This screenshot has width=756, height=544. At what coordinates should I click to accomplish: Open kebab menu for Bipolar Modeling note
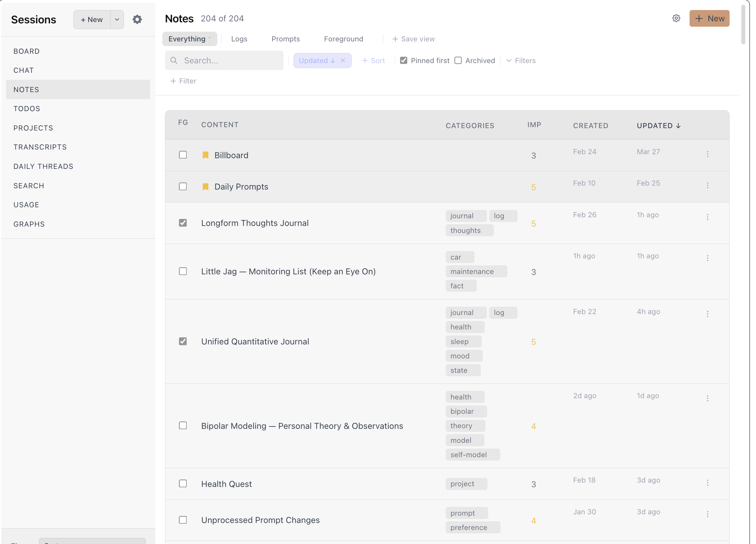click(707, 398)
